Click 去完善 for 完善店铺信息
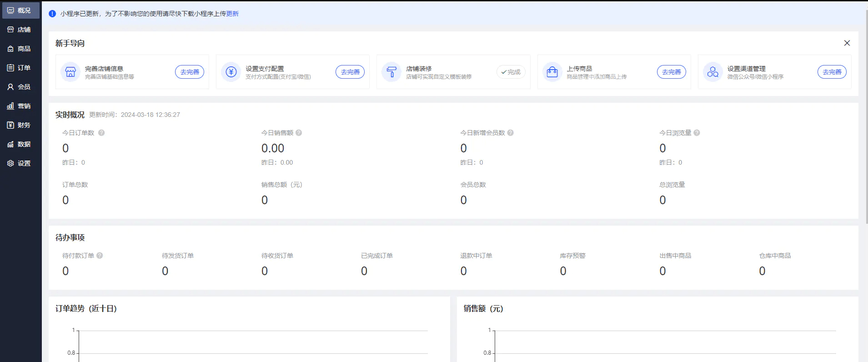 click(190, 72)
